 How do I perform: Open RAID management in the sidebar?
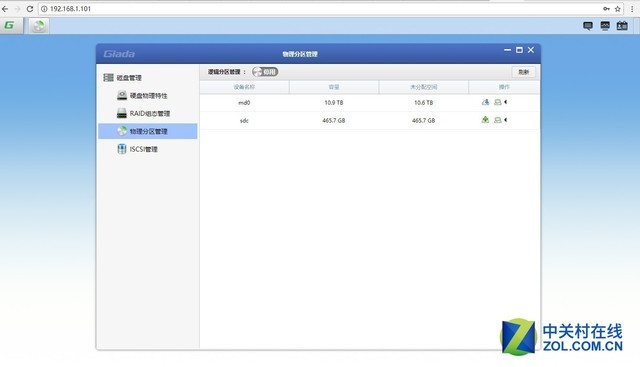[143, 113]
